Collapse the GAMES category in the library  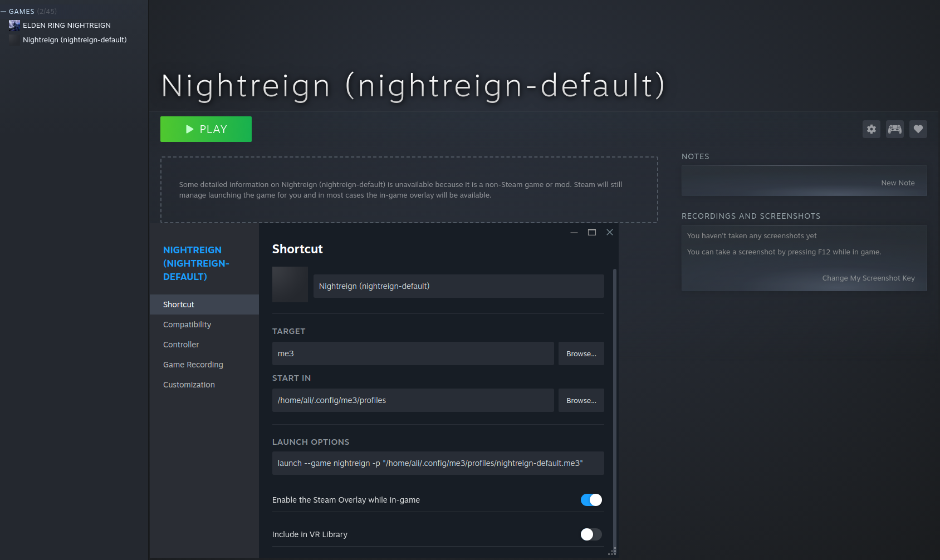[x=4, y=12]
